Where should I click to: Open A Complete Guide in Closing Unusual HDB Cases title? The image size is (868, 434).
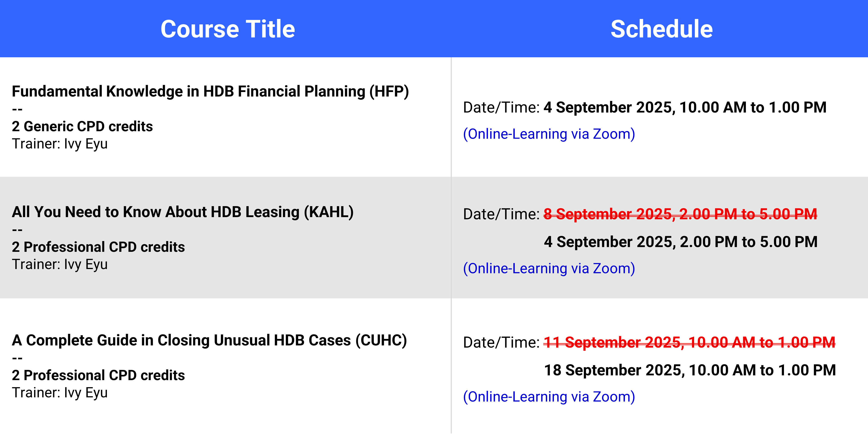tap(209, 340)
